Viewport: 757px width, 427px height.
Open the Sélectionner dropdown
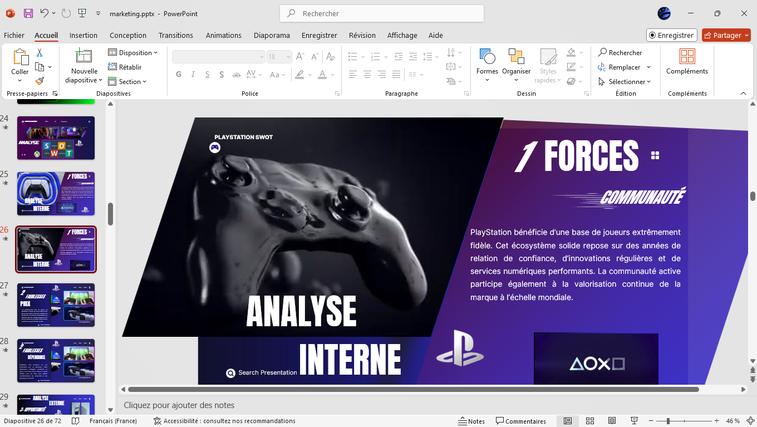click(628, 82)
